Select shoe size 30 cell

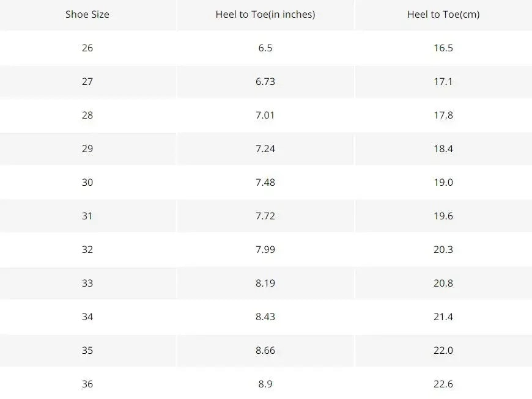[x=87, y=182]
